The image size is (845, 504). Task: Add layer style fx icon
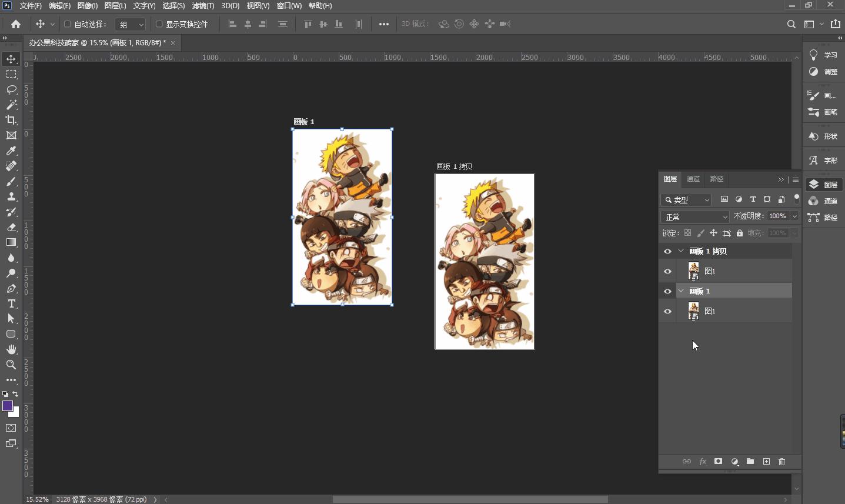coord(703,462)
